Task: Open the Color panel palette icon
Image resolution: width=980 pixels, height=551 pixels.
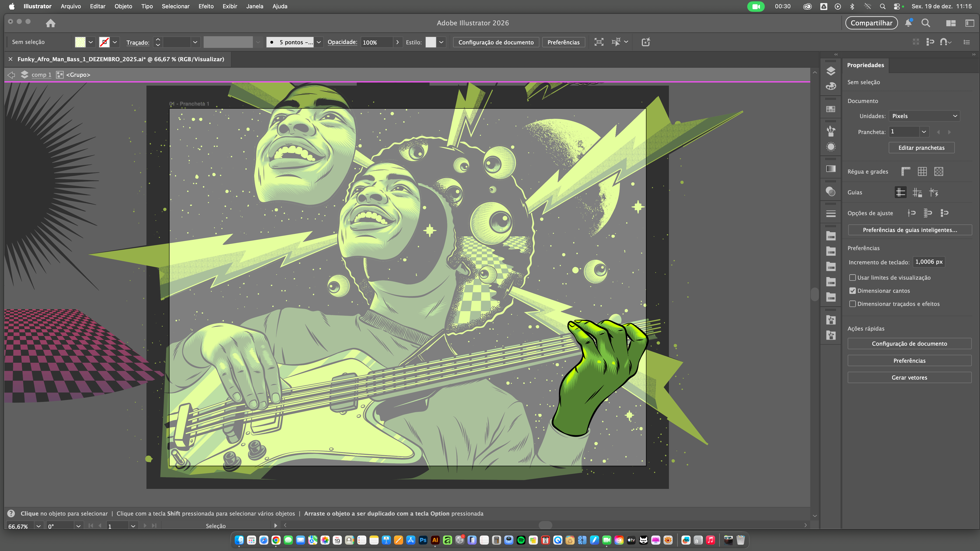Action: 831,86
